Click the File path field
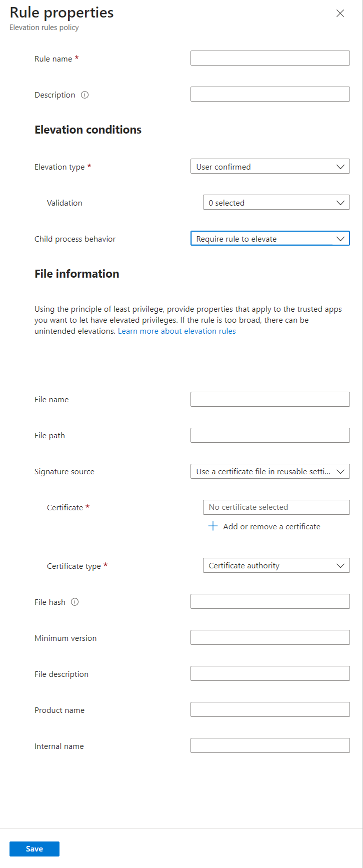363x868 pixels. 270,435
